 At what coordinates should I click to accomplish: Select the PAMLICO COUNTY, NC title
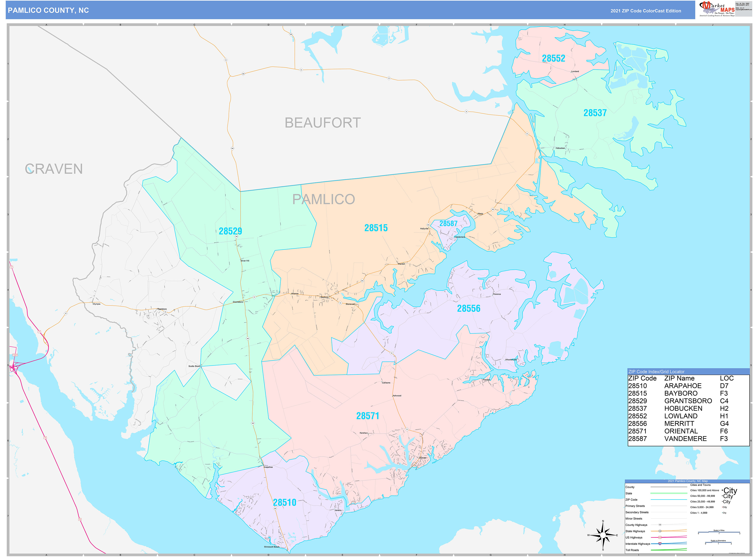[x=48, y=10]
